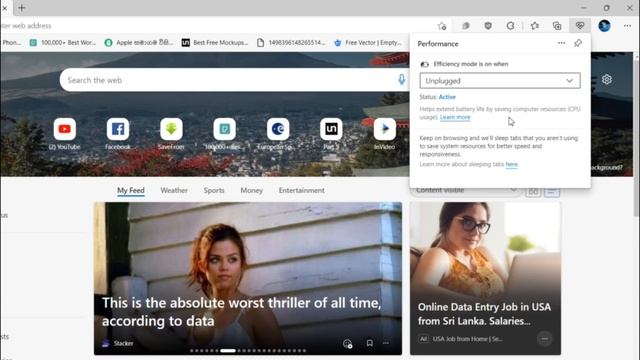Viewport: 640px width, 360px height.
Task: Open more options on thriller article
Action: pyautogui.click(x=386, y=343)
